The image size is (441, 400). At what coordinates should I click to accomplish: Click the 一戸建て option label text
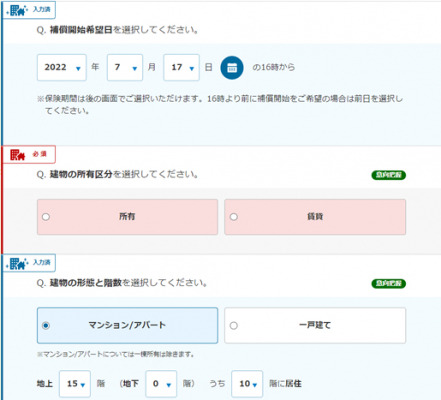tap(315, 325)
